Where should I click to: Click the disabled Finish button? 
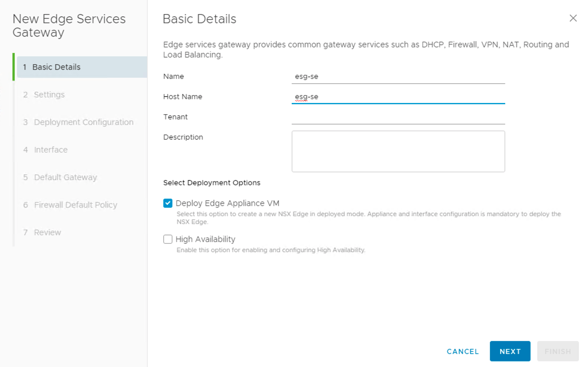coord(558,351)
